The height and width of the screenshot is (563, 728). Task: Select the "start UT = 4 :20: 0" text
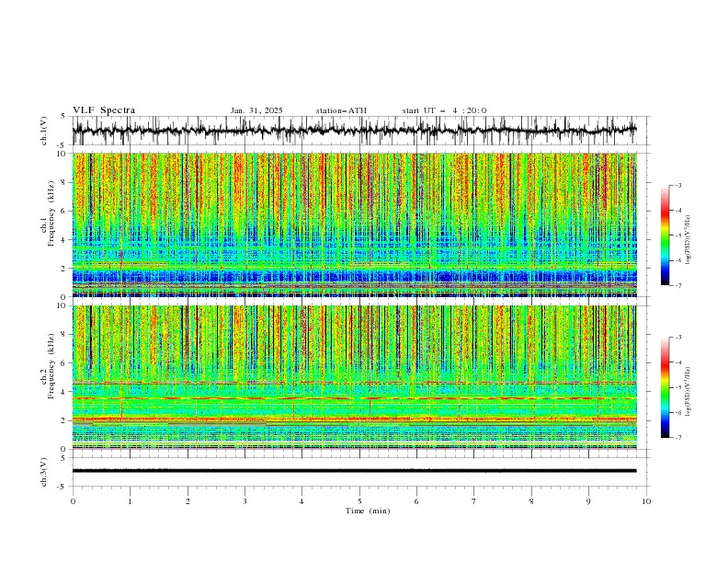[x=444, y=110]
